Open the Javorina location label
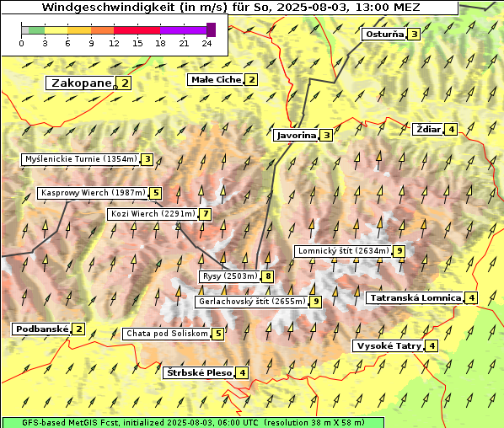The width and height of the screenshot is (504, 428). point(296,136)
